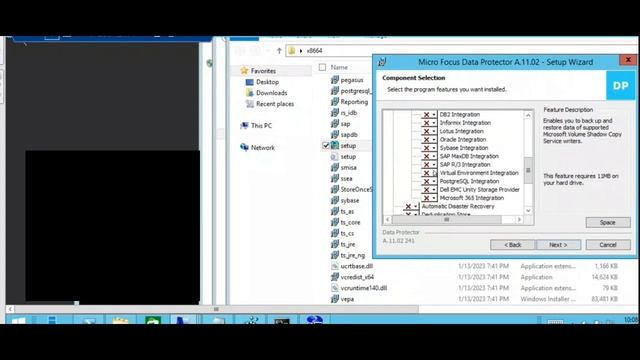Click the feature tree horizontal scroll left arrow
The height and width of the screenshot is (360, 640).
(x=387, y=220)
